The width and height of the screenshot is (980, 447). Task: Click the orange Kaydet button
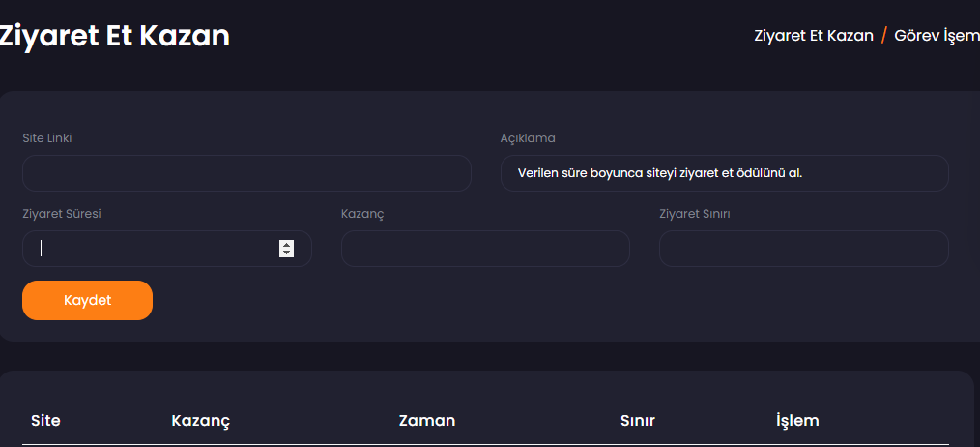coord(88,301)
